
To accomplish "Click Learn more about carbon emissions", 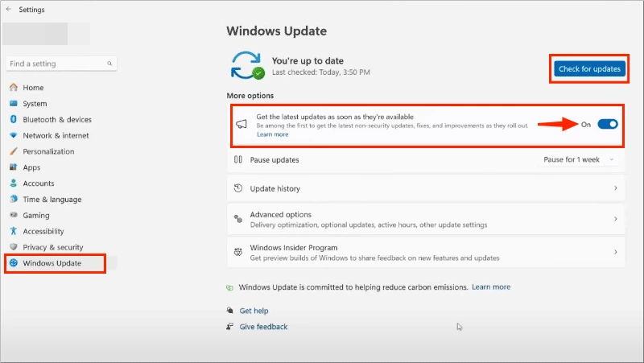I will click(x=491, y=287).
